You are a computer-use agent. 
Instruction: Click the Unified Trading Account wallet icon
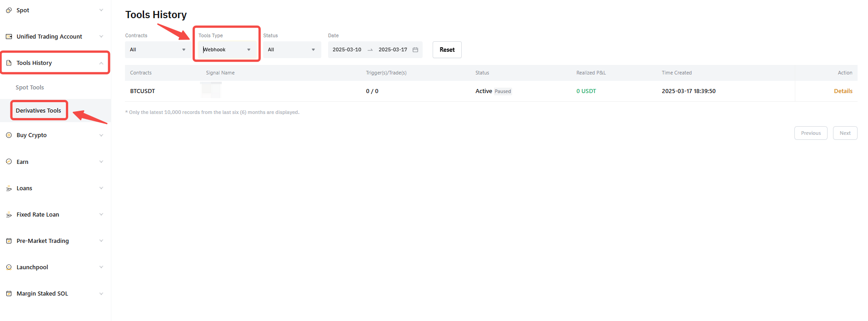[x=9, y=37]
